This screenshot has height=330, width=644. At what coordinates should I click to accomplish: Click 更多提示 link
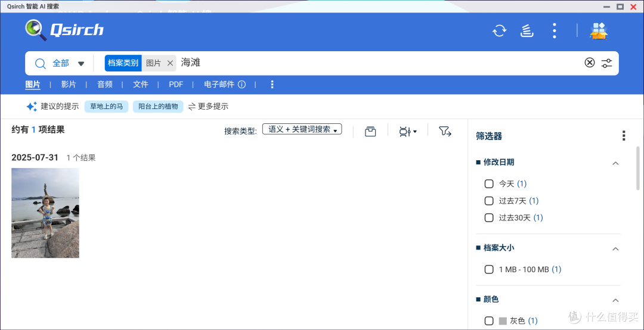click(213, 106)
